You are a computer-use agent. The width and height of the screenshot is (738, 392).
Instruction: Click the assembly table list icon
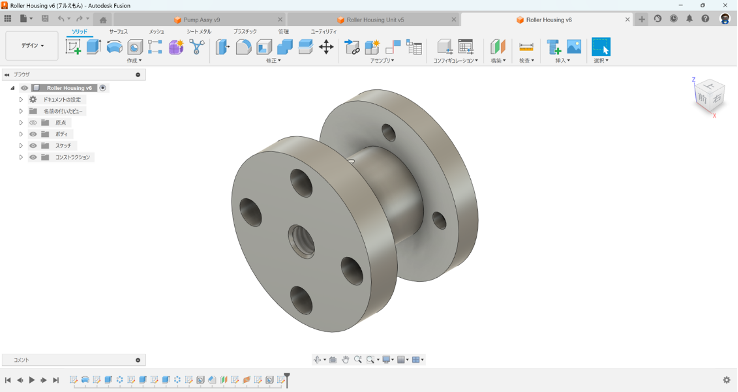click(x=414, y=47)
